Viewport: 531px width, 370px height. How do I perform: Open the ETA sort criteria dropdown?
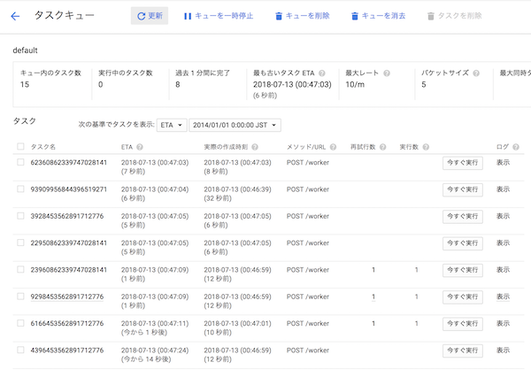coord(171,125)
